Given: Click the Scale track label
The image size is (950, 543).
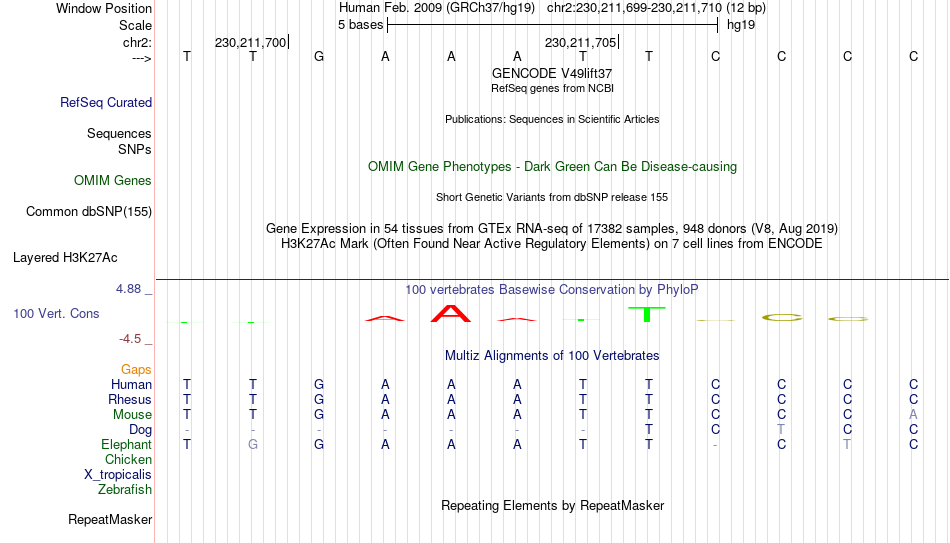Looking at the screenshot, I should (135, 25).
